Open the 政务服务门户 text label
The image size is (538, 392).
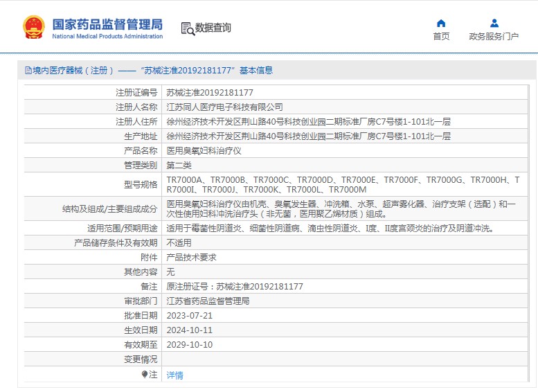[x=494, y=37]
